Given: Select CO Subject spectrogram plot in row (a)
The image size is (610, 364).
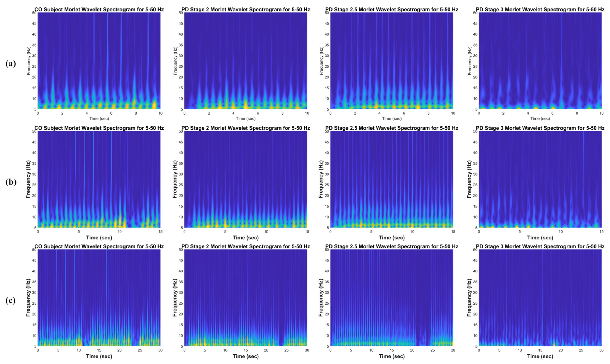Looking at the screenshot, I should pyautogui.click(x=99, y=61).
